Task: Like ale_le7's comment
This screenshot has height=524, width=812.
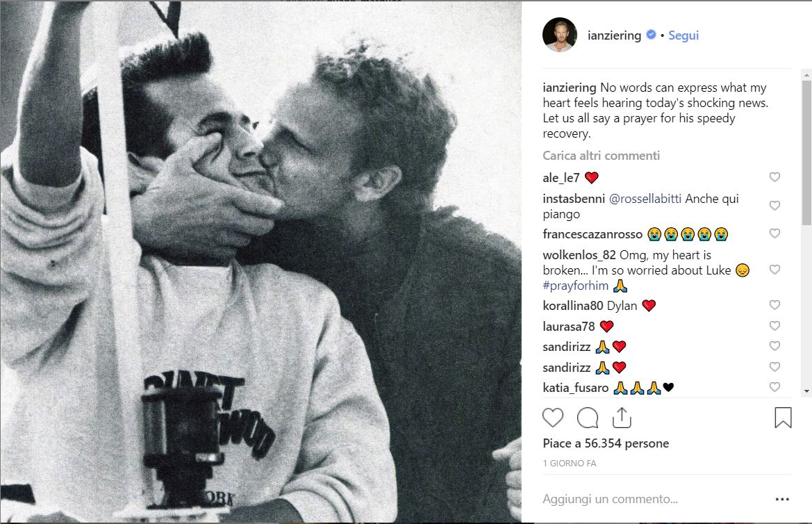Action: 774,177
